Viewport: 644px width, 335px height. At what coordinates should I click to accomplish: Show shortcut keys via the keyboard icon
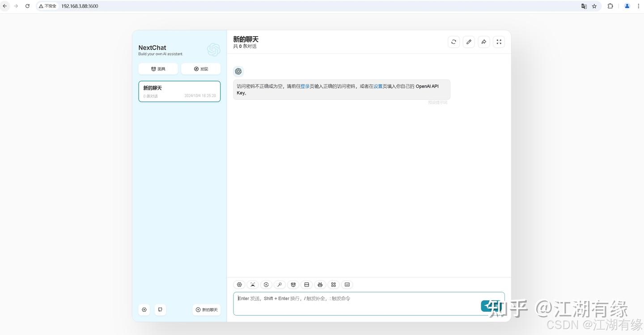(x=347, y=284)
